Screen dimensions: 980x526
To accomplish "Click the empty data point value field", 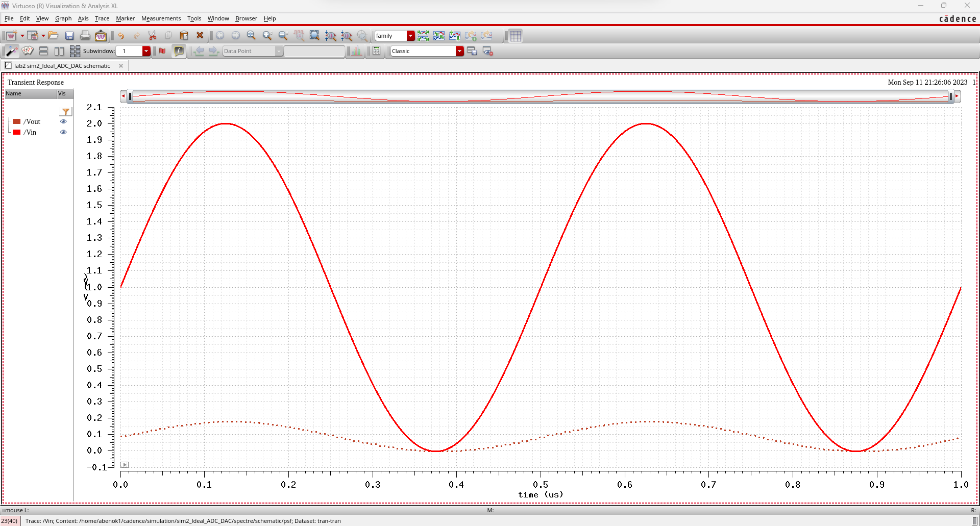I will coord(314,51).
